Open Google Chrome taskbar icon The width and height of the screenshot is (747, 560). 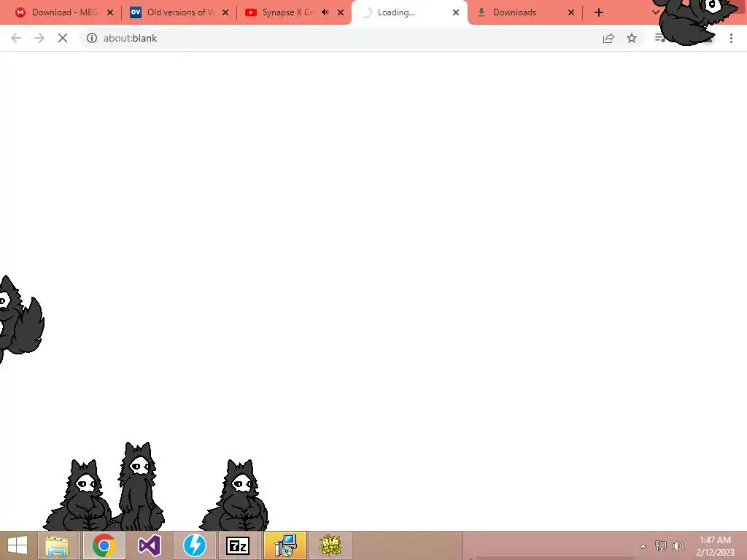104,545
